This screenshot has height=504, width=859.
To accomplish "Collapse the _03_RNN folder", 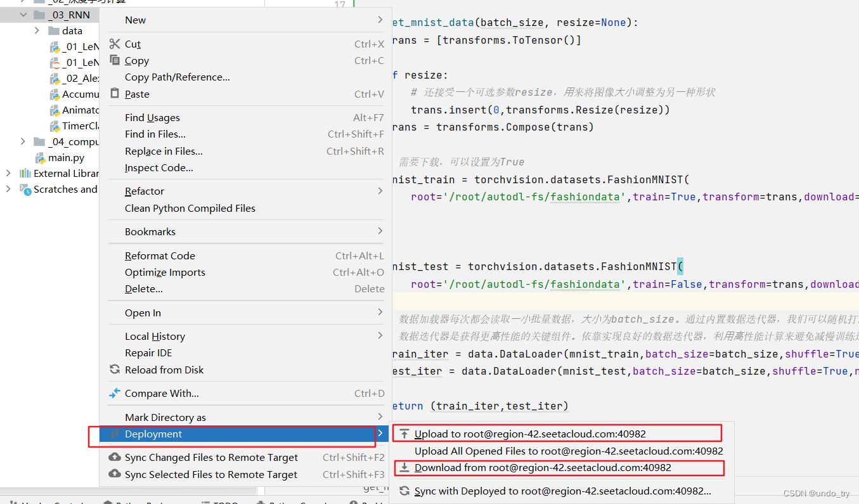I will (x=23, y=15).
